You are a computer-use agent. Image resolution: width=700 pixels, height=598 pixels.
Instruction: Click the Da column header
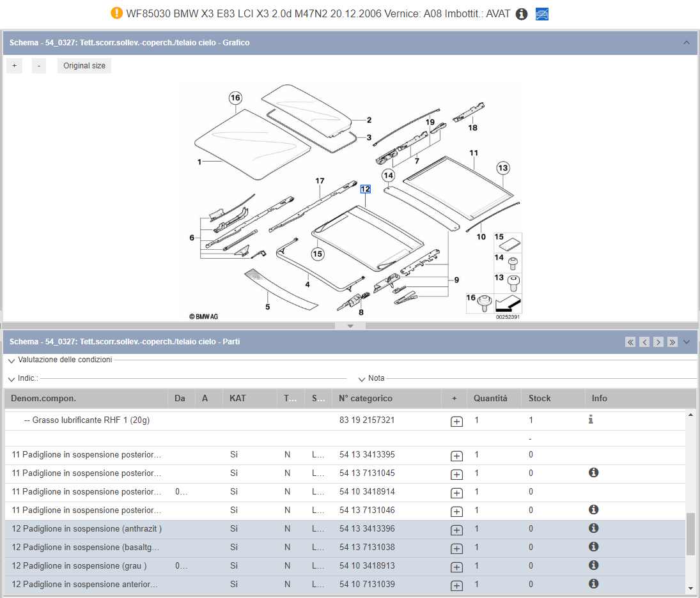point(182,398)
